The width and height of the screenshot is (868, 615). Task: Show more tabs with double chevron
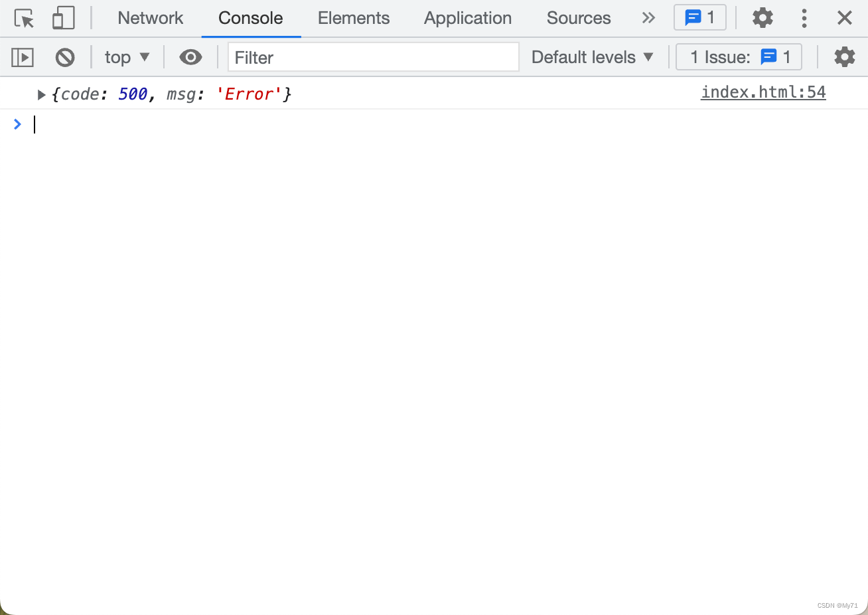pos(648,18)
